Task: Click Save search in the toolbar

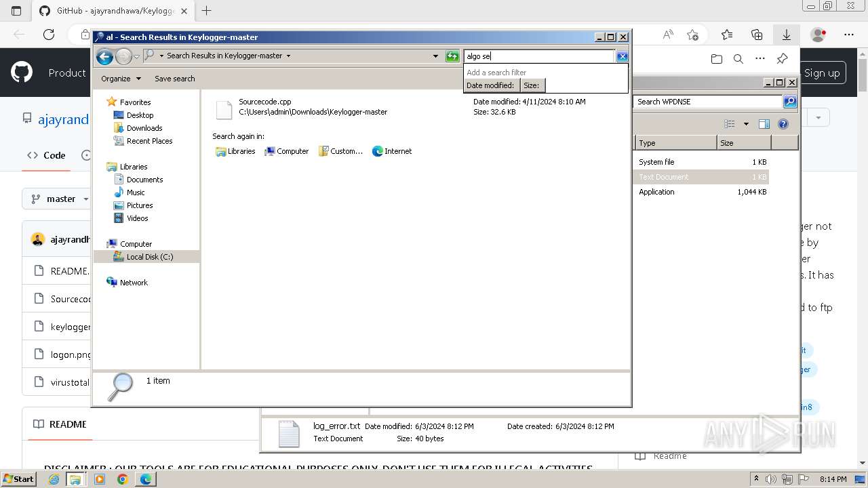Action: (x=174, y=79)
